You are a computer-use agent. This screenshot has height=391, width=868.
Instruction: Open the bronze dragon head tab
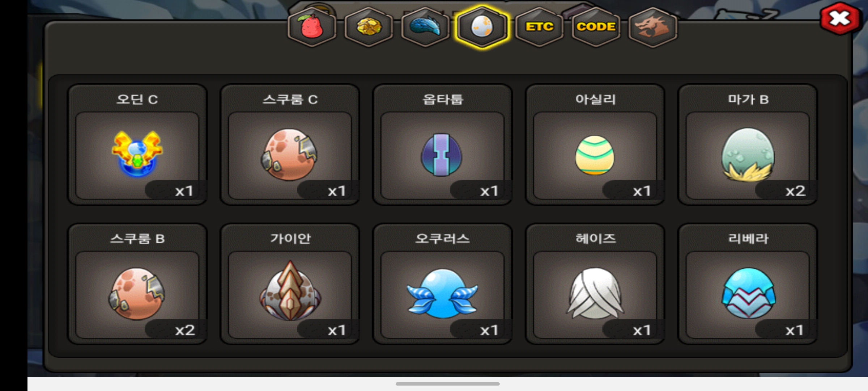(x=653, y=27)
